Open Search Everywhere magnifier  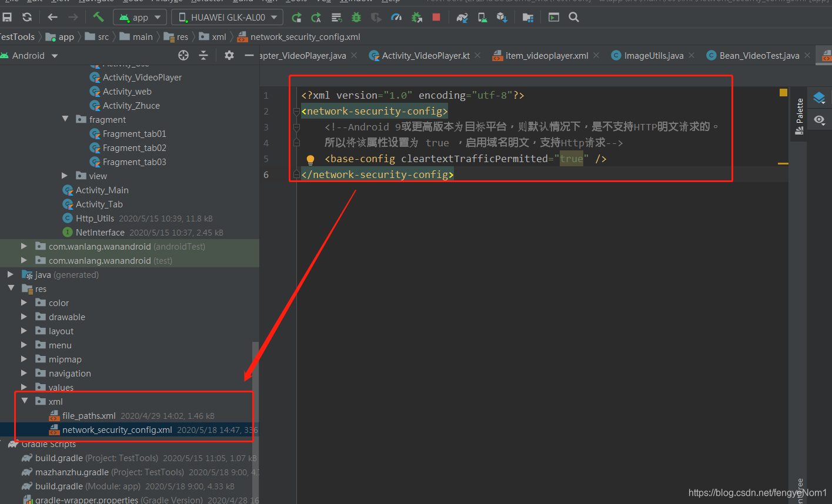574,17
